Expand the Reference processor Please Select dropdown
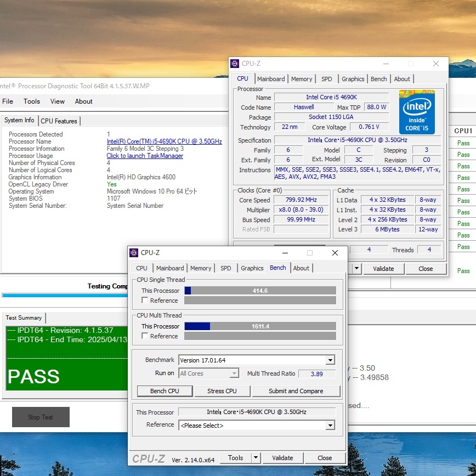Image resolution: width=476 pixels, height=476 pixels. [x=330, y=426]
